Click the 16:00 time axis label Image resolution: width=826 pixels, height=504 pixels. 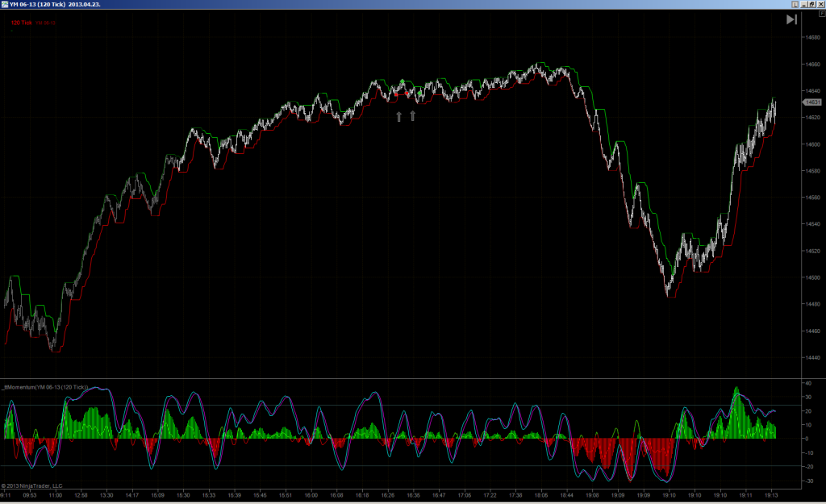311,495
